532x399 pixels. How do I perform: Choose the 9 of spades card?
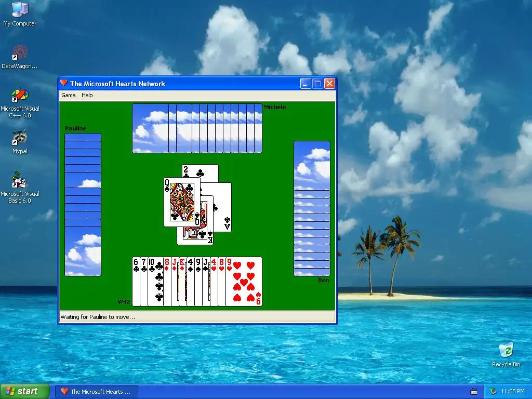198,282
